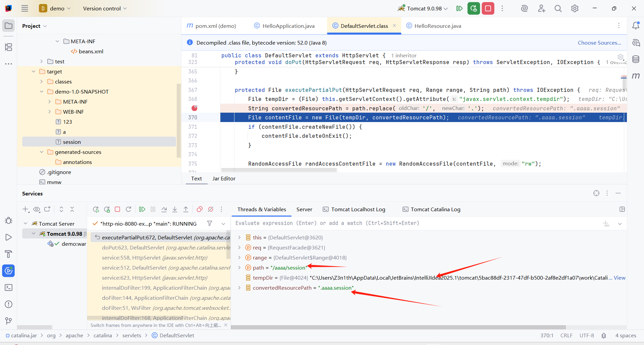Screen dimensions: 644x345
Task: Click the red Stop button in top toolbar
Action: [x=488, y=8]
